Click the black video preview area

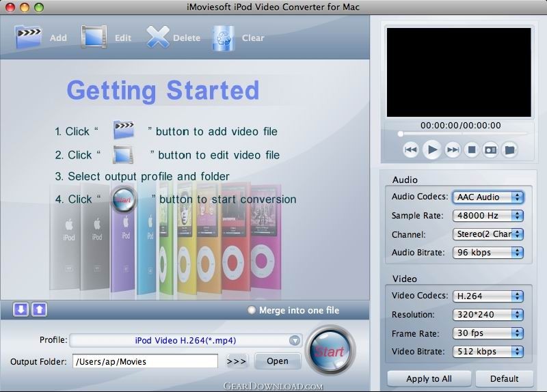click(x=459, y=72)
